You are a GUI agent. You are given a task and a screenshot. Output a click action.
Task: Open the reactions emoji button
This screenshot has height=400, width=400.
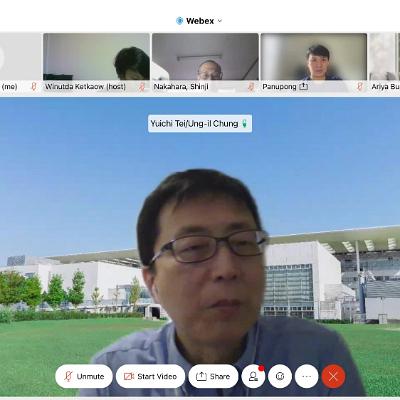(280, 376)
